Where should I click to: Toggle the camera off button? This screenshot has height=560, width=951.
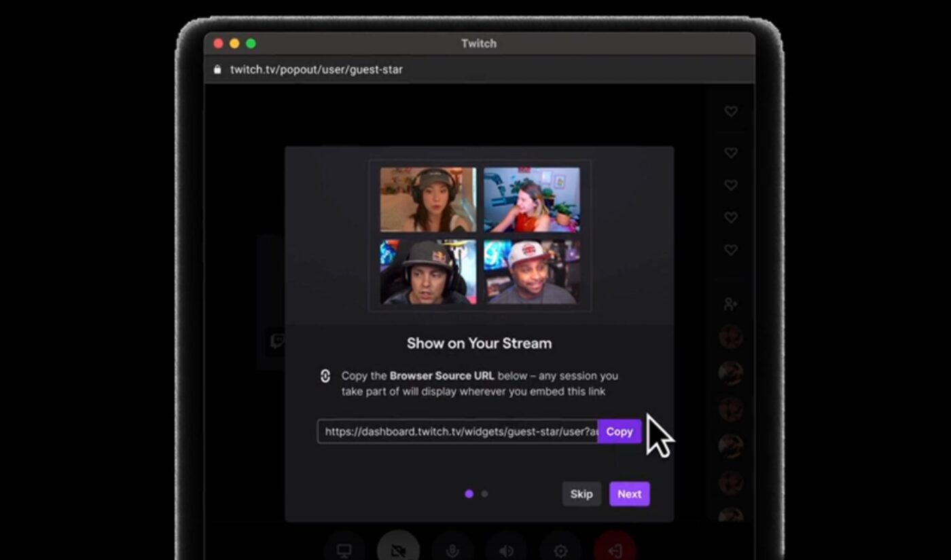(398, 550)
